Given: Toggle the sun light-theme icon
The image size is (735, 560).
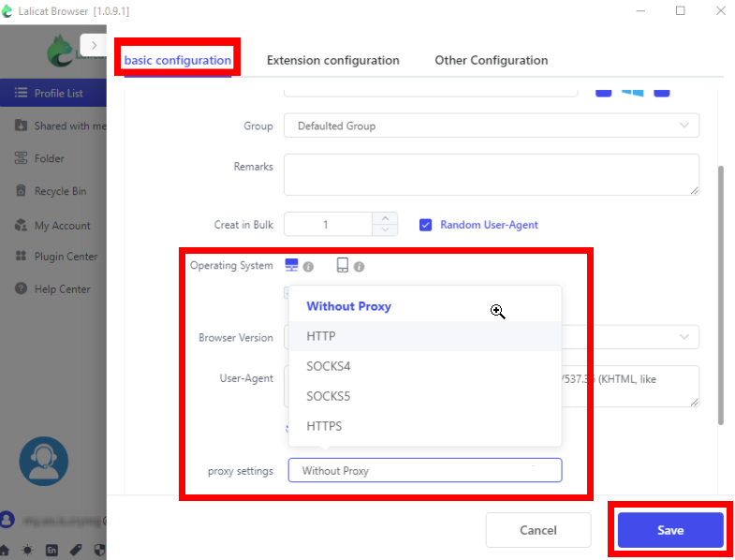Looking at the screenshot, I should click(28, 550).
